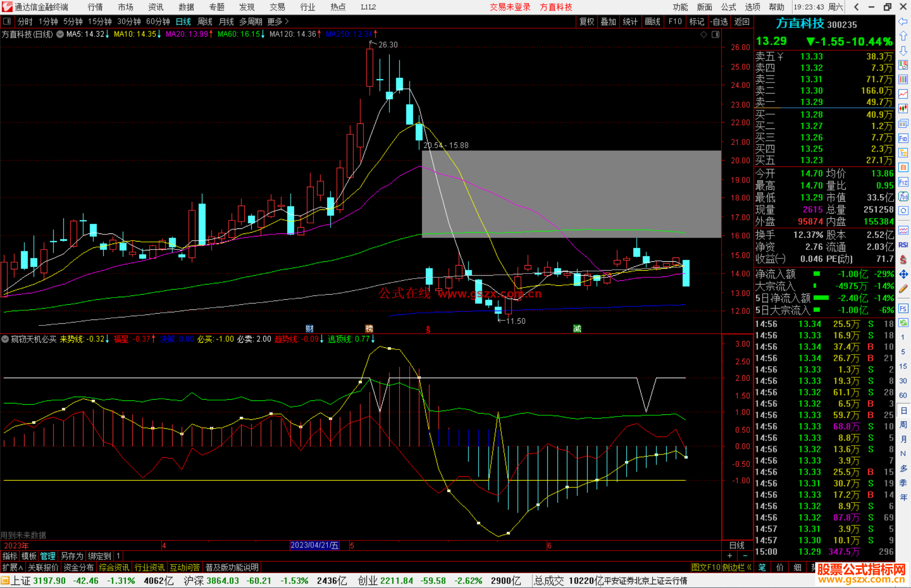Switch to the 周线 period tab
The height and width of the screenshot is (588, 911).
[205, 21]
